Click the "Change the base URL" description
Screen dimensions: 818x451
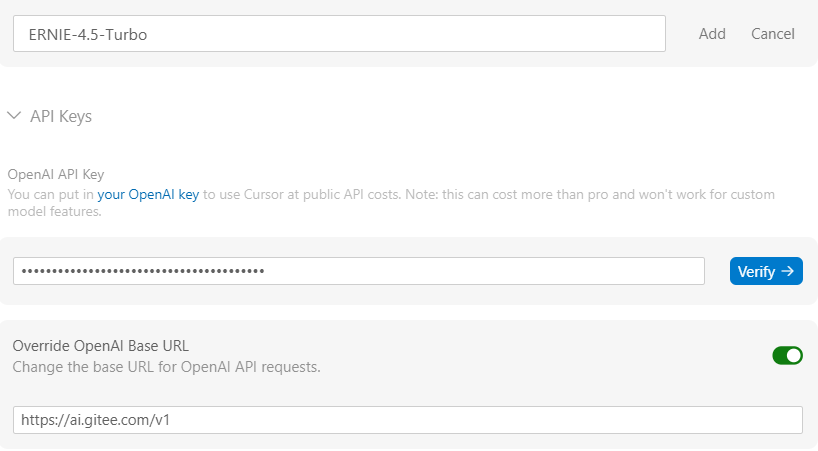(x=166, y=367)
